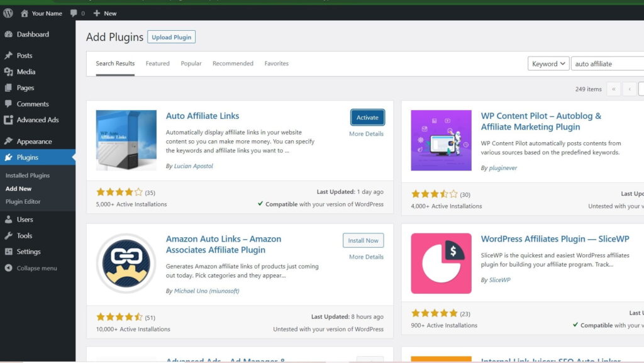Screen dimensions: 644x363
Task: View More Details for Amazon Auto Links
Action: [x=367, y=257]
